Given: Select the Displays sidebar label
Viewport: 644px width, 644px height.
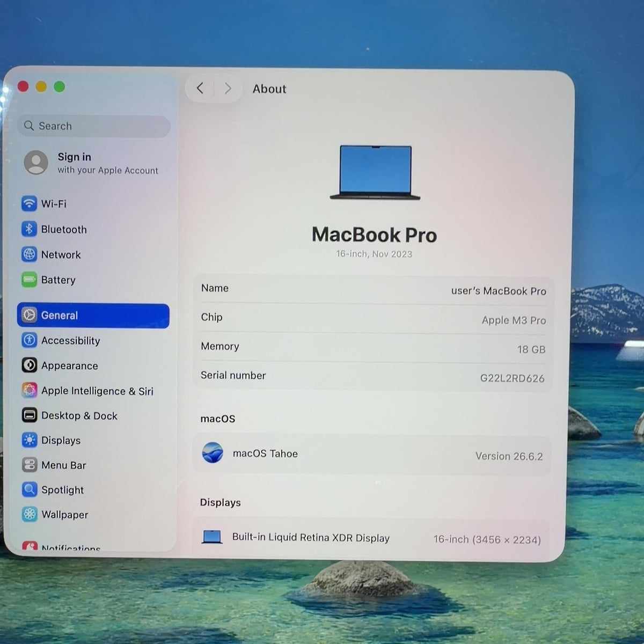Looking at the screenshot, I should (61, 441).
